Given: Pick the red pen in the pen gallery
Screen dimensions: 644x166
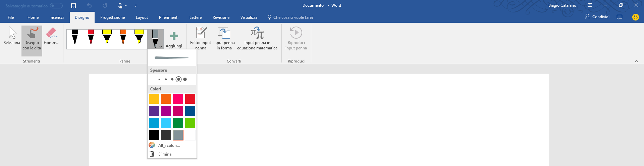Looking at the screenshot, I should [91, 37].
